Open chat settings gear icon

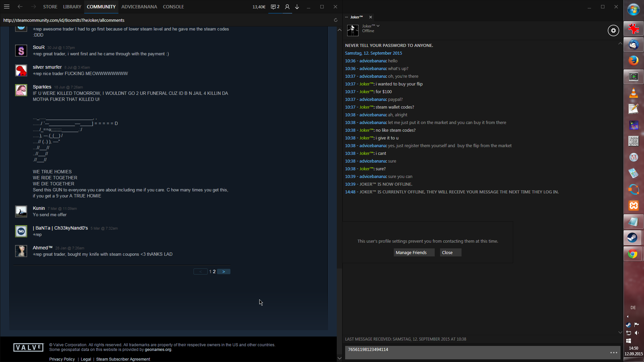613,31
